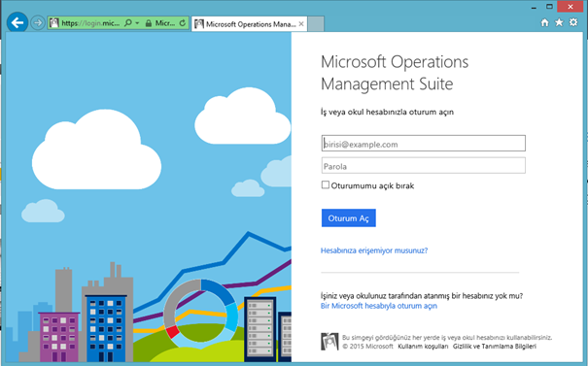Click the browser forward arrow button

38,23
